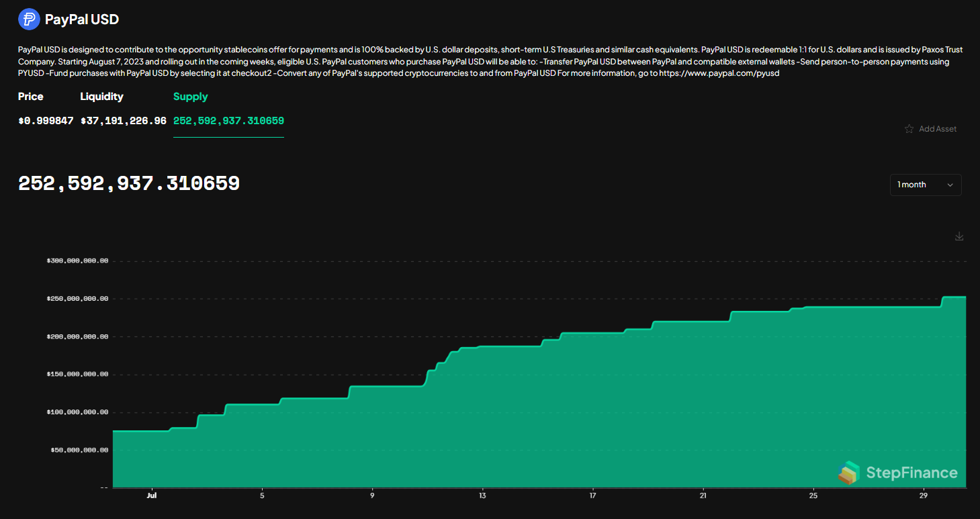980x519 pixels.
Task: Switch to the Price tab
Action: point(30,97)
